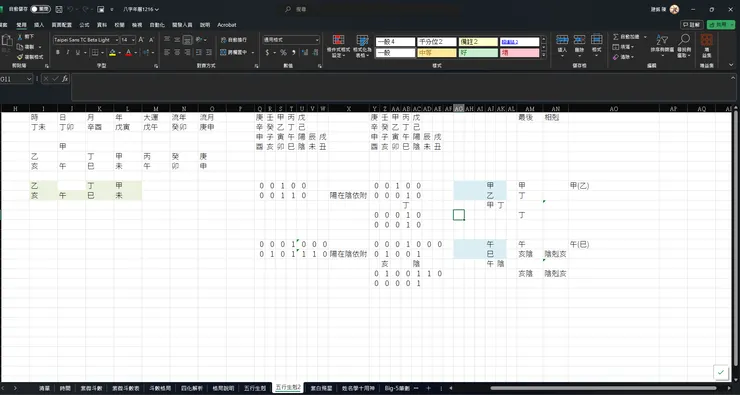Open the Clear 清除 dropdown
The width and height of the screenshot is (740, 395).
[x=623, y=57]
